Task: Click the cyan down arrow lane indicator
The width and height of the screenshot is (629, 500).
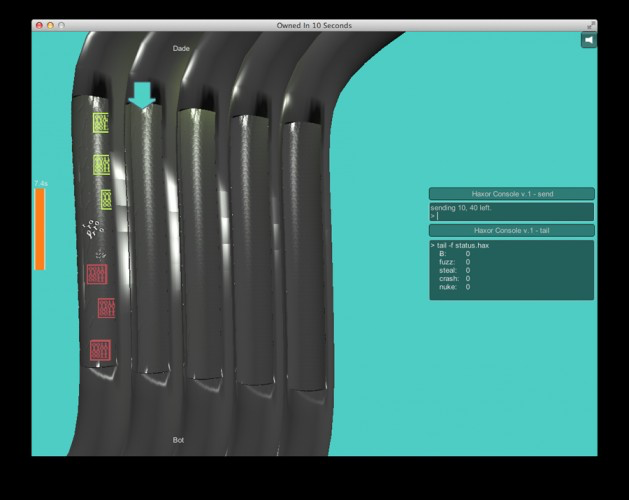Action: click(x=142, y=95)
